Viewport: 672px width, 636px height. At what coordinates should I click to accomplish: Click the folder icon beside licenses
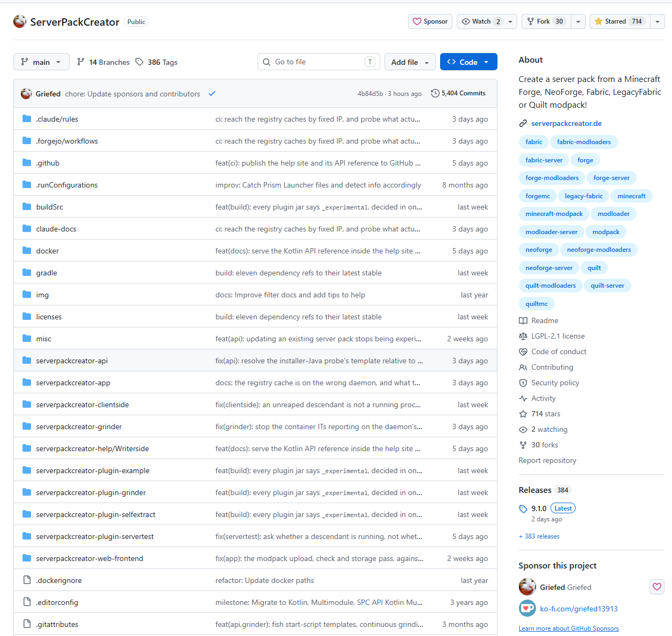[27, 316]
